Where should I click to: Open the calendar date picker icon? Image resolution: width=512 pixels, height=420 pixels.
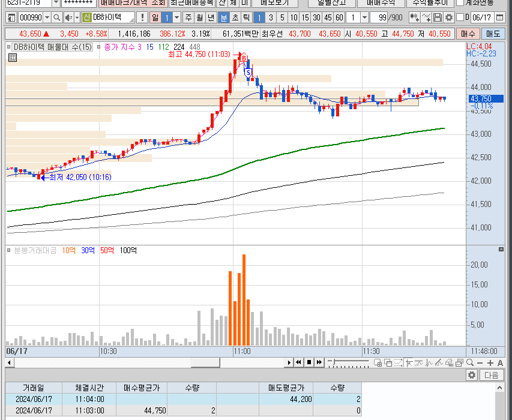point(499,17)
